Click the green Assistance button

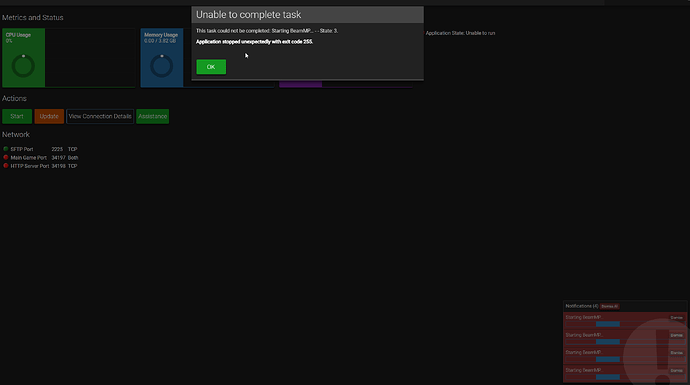[x=152, y=116]
